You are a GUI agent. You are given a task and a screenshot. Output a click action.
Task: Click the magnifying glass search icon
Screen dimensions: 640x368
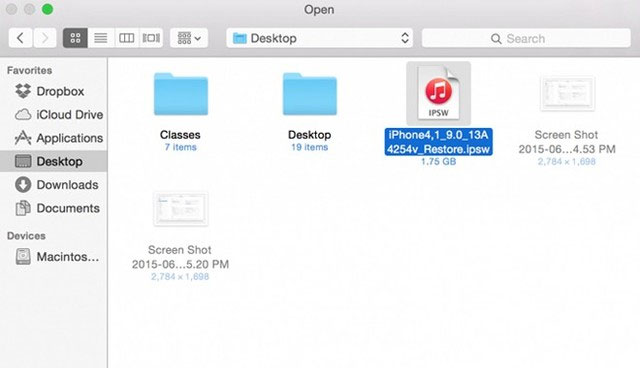(496, 39)
